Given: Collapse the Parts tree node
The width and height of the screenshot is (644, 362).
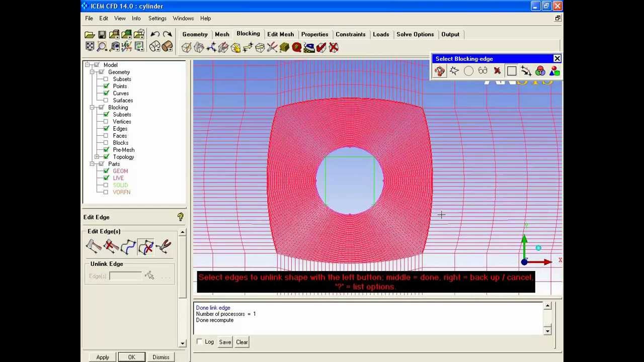Looking at the screenshot, I should pyautogui.click(x=93, y=164).
